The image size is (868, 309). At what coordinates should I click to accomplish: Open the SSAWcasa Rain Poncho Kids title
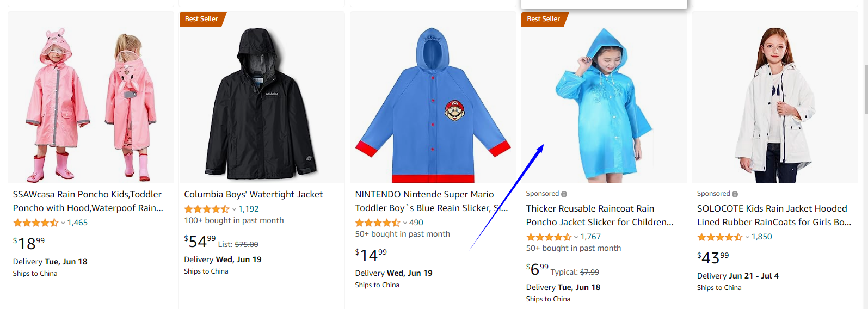(x=88, y=201)
